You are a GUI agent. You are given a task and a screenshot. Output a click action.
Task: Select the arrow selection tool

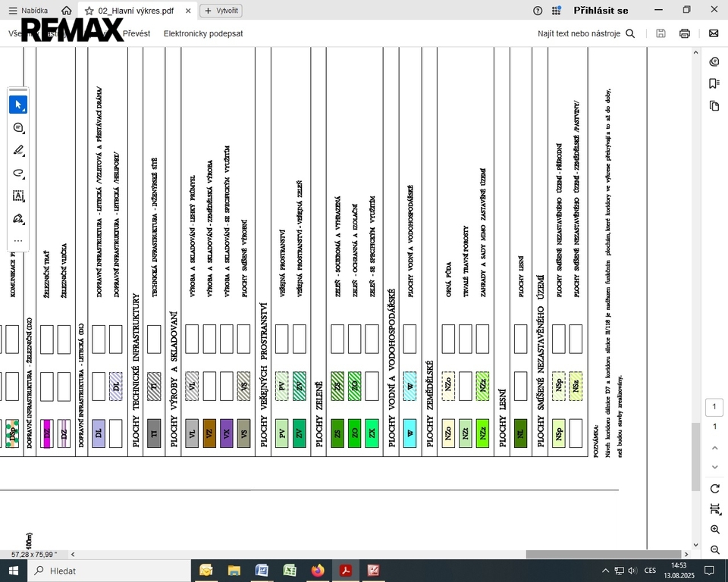pos(18,105)
